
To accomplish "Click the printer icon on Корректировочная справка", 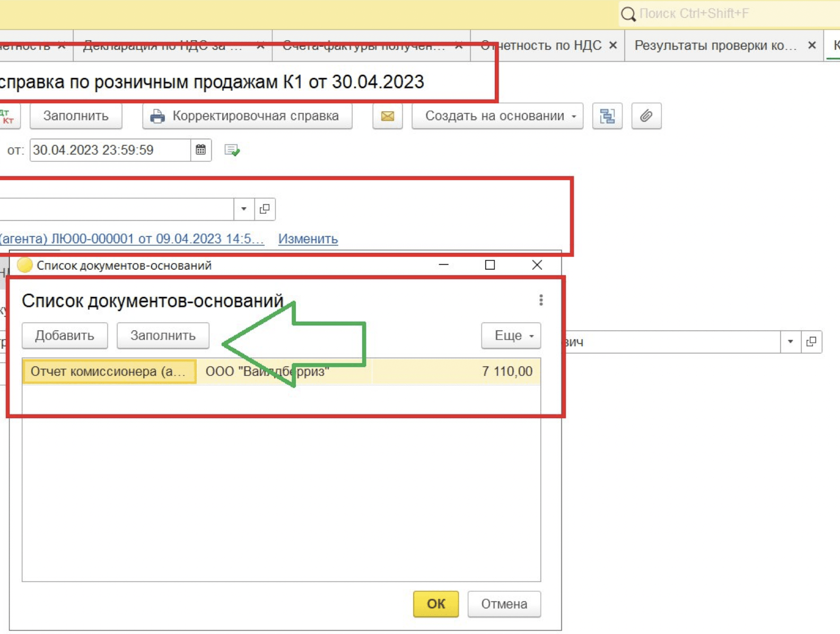I will (157, 116).
